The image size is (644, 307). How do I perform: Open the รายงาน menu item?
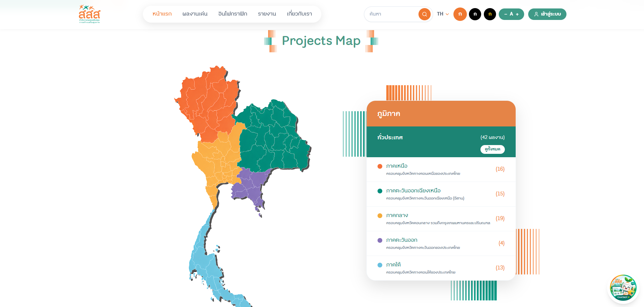267,14
